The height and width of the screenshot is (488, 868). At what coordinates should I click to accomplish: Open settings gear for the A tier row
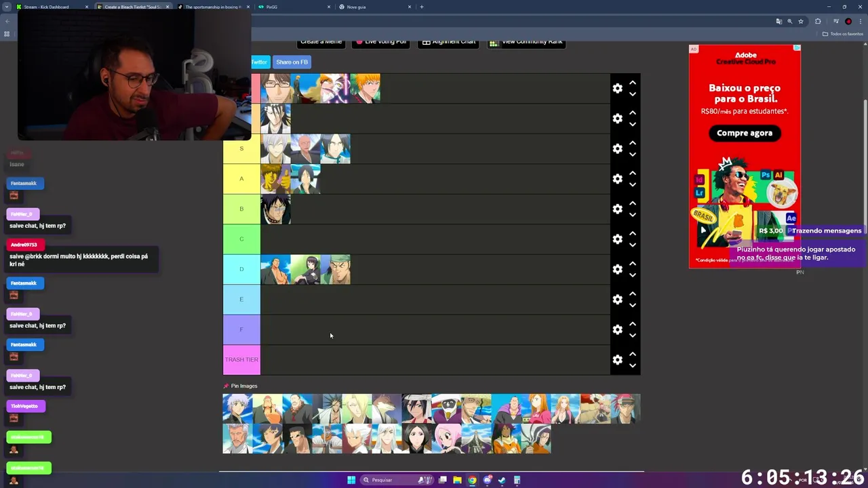coord(617,179)
